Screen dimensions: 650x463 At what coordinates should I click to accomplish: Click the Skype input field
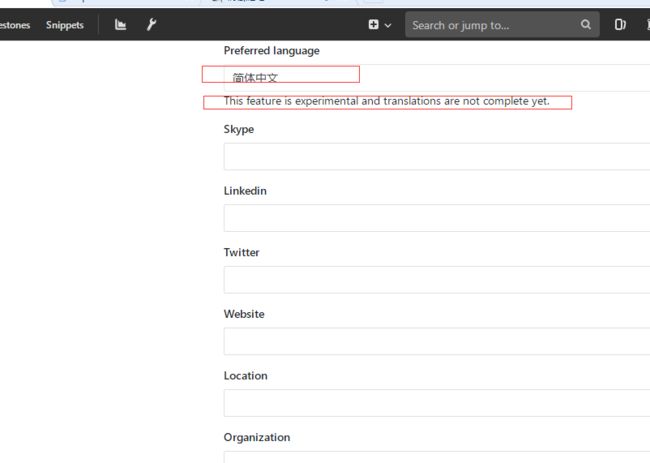point(437,156)
